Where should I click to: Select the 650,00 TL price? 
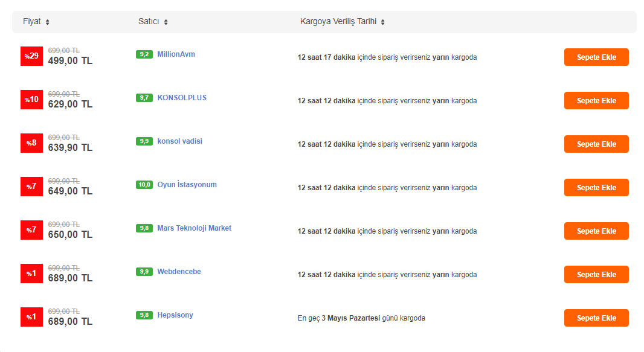coord(70,235)
